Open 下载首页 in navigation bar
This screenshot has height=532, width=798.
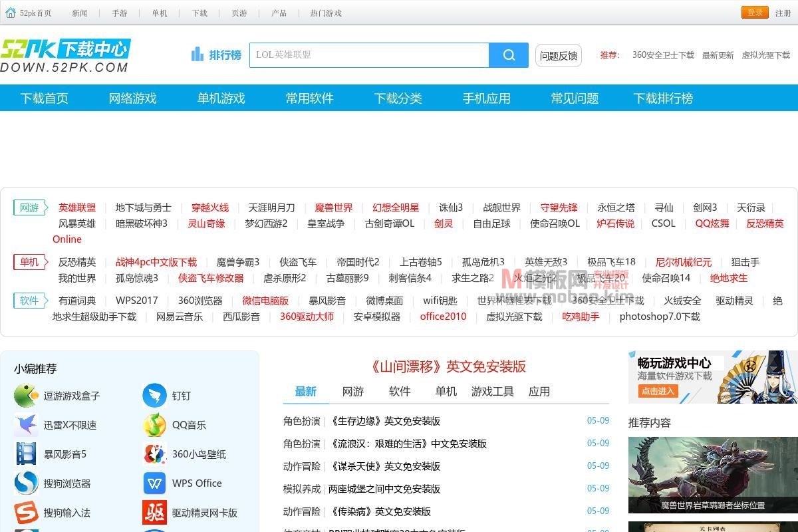44,98
